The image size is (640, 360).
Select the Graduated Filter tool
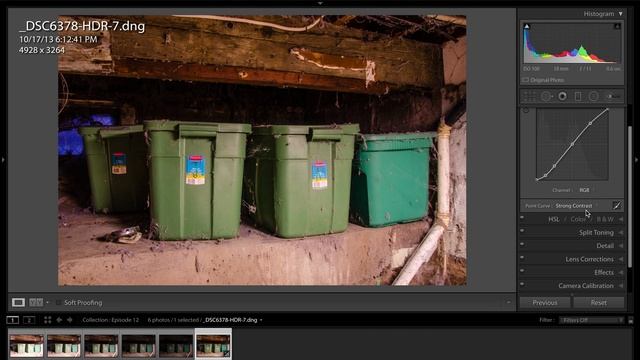click(x=578, y=96)
